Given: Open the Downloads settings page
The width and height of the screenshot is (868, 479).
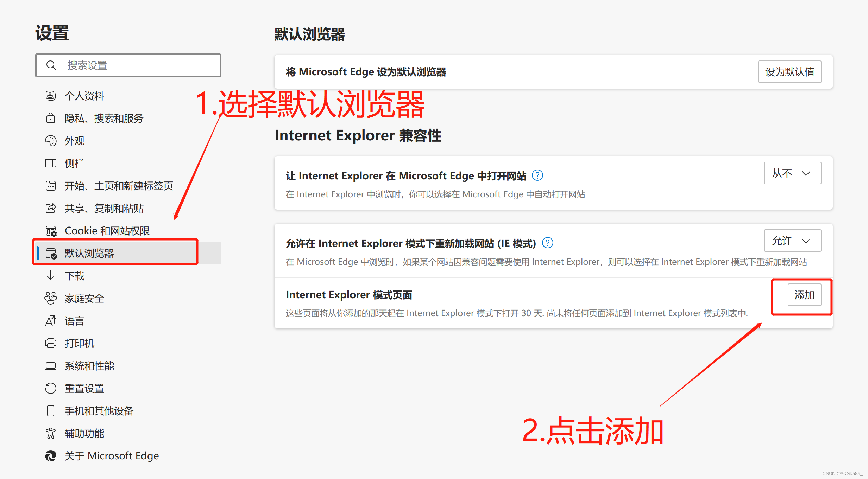Looking at the screenshot, I should (75, 276).
